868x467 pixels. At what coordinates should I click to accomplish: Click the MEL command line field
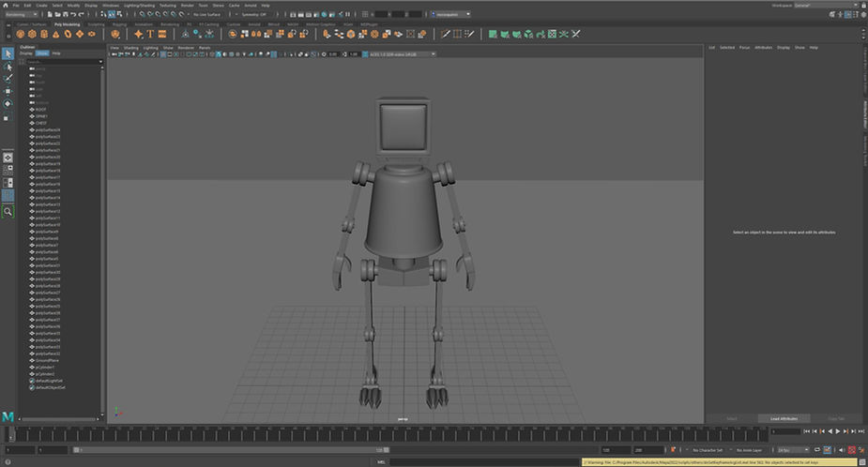point(484,462)
